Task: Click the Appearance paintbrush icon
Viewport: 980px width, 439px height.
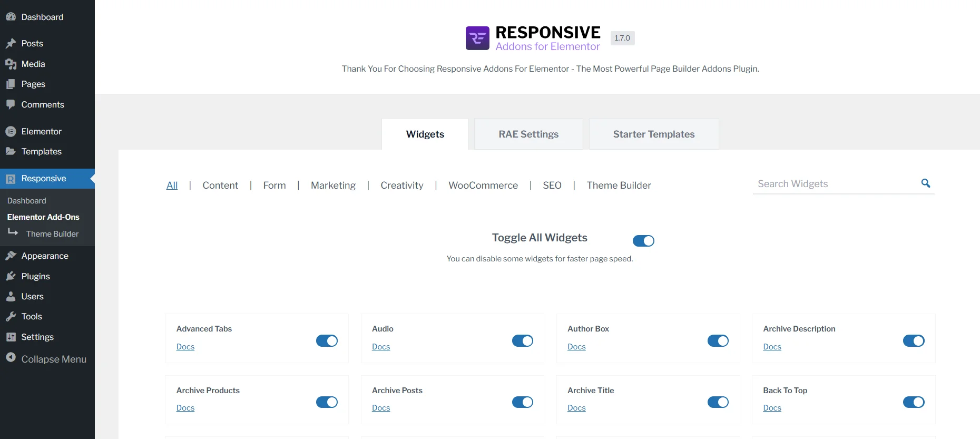Action: 11,256
